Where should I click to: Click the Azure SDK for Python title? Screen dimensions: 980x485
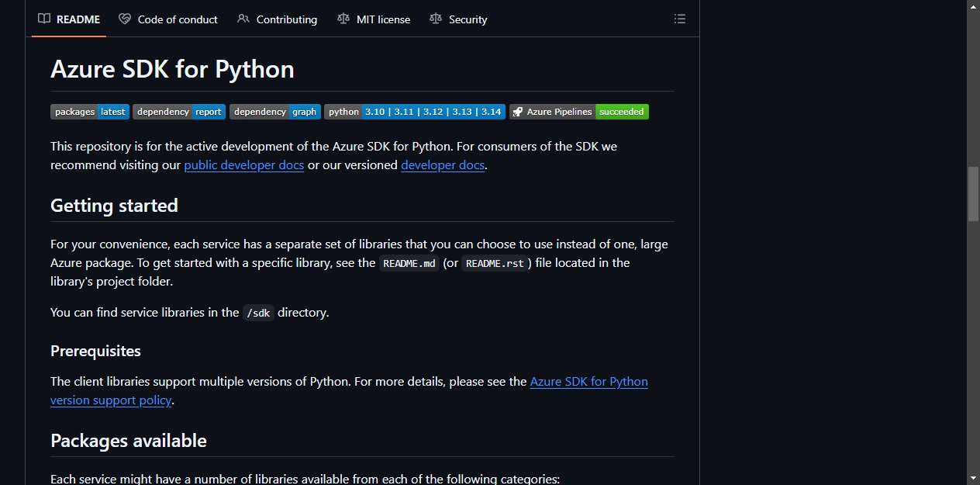click(172, 69)
